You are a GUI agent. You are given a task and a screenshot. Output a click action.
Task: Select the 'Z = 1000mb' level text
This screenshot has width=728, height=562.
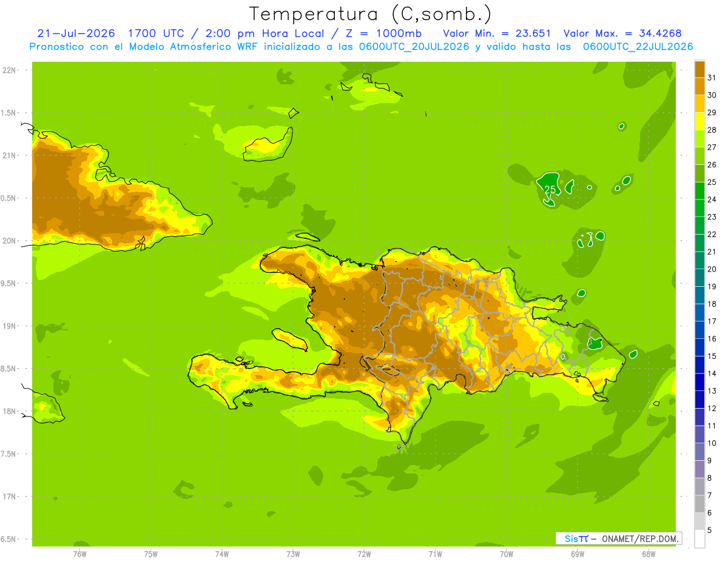382,33
